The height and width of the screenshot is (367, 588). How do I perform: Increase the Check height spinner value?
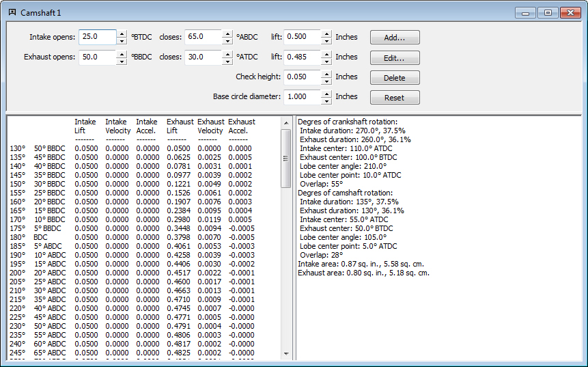coord(326,73)
